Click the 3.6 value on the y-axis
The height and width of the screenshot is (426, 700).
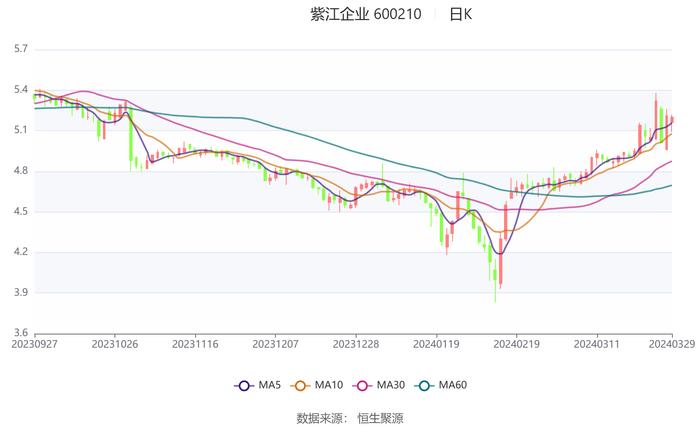tap(20, 333)
